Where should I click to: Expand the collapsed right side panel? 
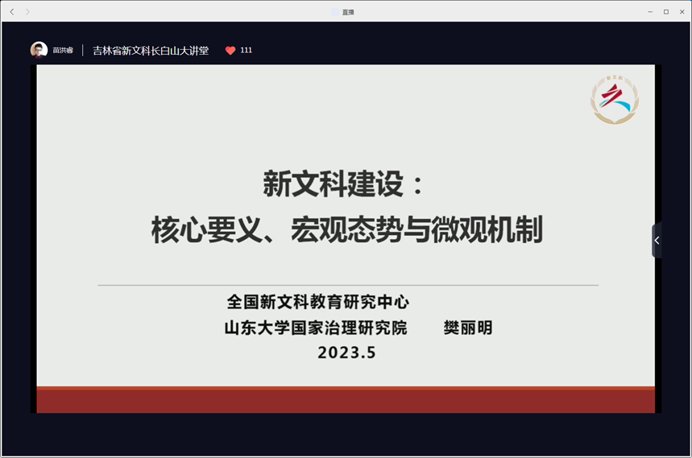tap(656, 240)
